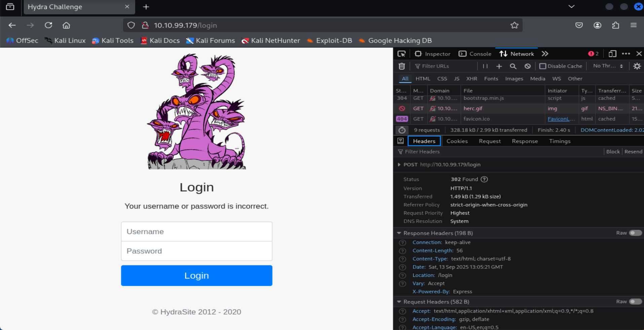Open Network settings gear icon
This screenshot has height=330, width=644.
coord(637,66)
